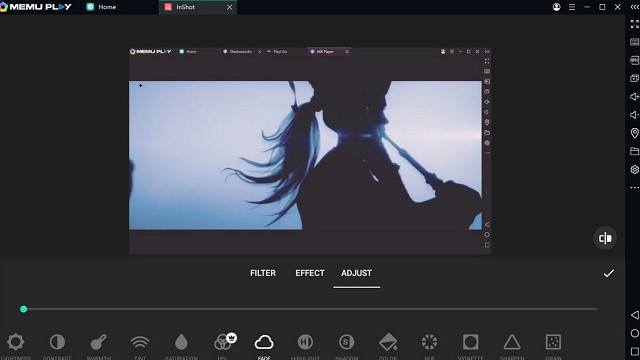Select the Tint adjustment icon
This screenshot has width=640, height=360.
(140, 342)
